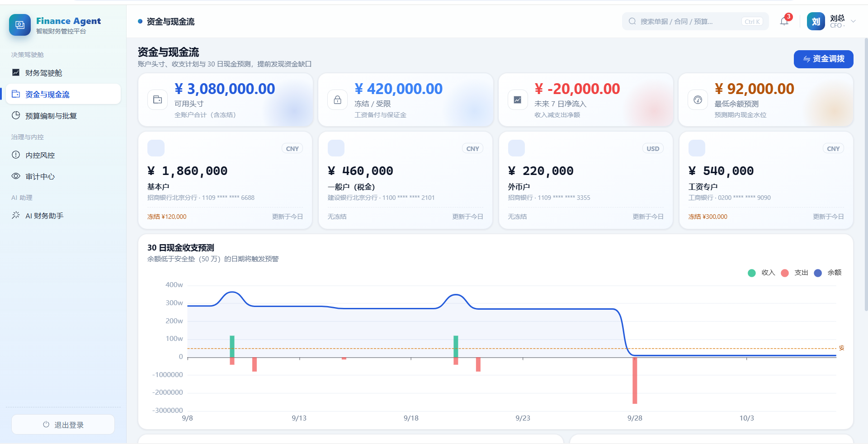
Task: Focus the 搜索单据 / 合同 / 预算 search field
Action: [x=695, y=21]
